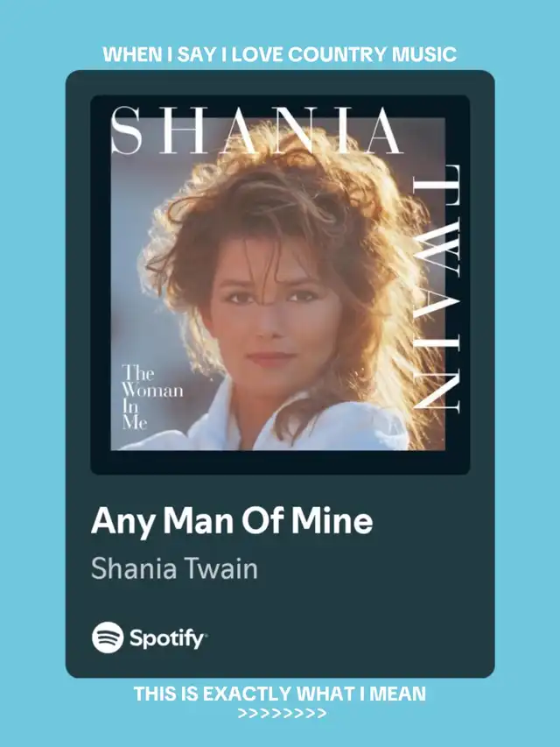Screen dimensions: 560x747
Task: Pick the light blue outer background
Action: 33,371
